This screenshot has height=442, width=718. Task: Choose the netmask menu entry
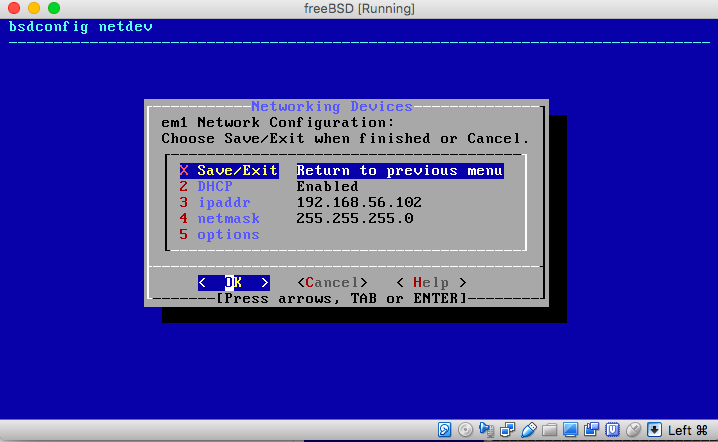220,218
